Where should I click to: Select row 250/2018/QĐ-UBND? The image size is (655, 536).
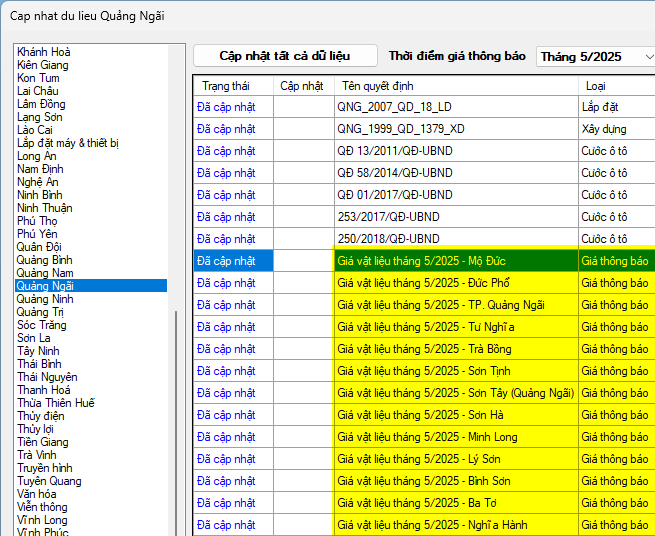point(424,239)
